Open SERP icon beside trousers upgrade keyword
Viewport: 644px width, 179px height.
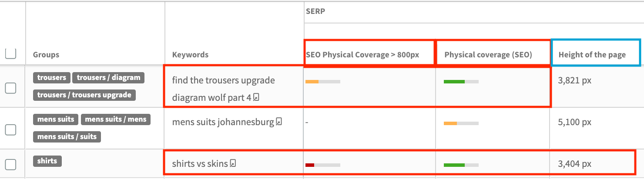click(x=256, y=98)
